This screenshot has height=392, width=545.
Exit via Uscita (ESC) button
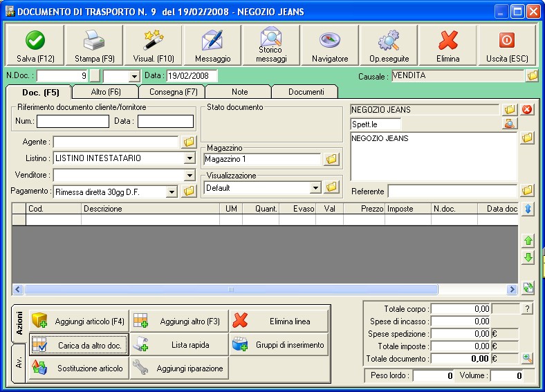point(507,45)
